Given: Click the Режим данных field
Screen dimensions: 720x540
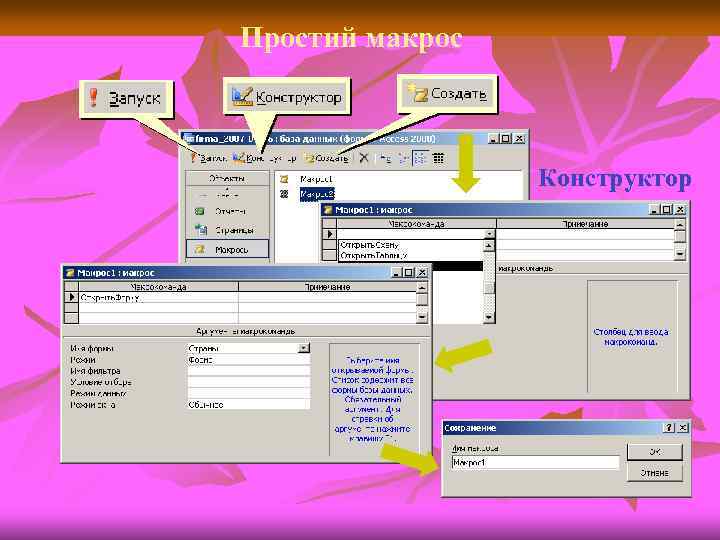Looking at the screenshot, I should [248, 394].
